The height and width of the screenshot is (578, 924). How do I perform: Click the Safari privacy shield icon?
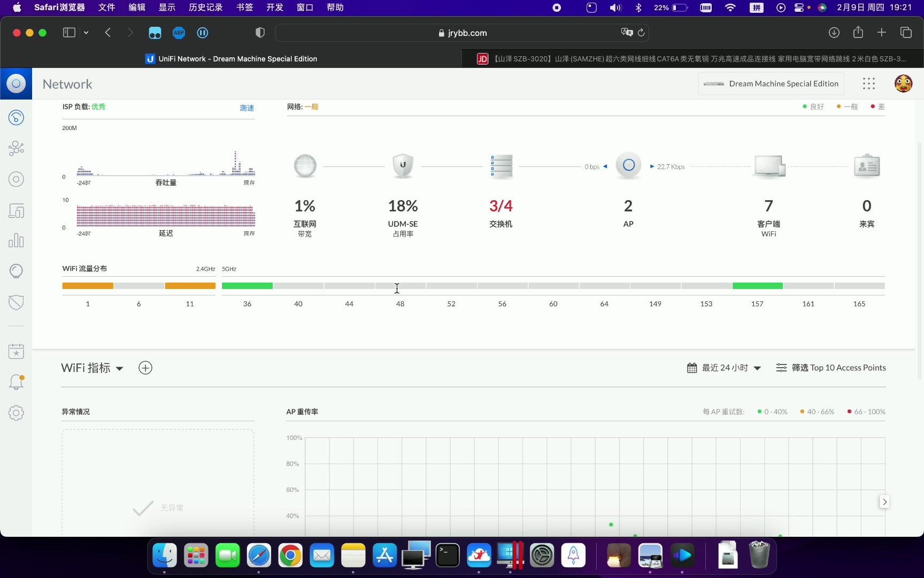260,33
